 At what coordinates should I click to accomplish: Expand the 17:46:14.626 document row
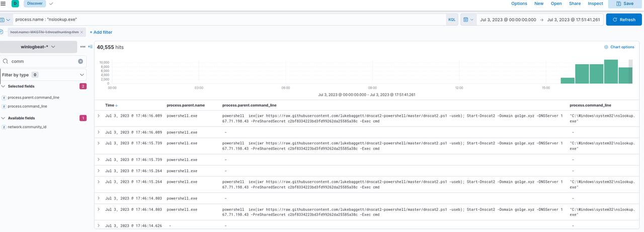(x=99, y=225)
